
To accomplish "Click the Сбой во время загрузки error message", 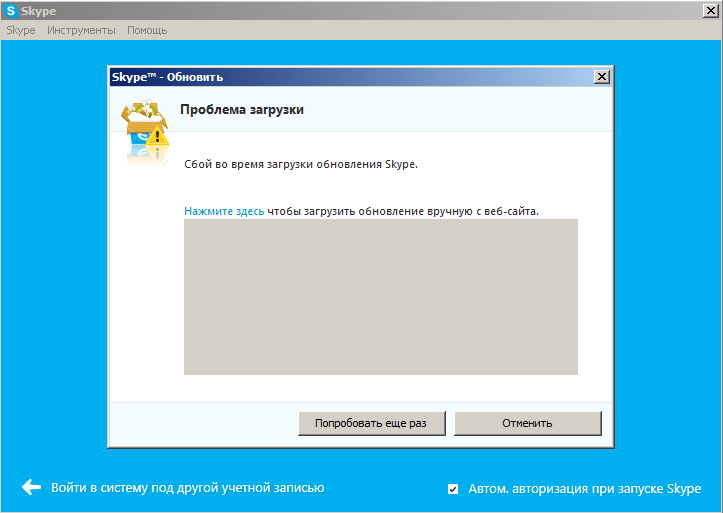I will point(301,164).
